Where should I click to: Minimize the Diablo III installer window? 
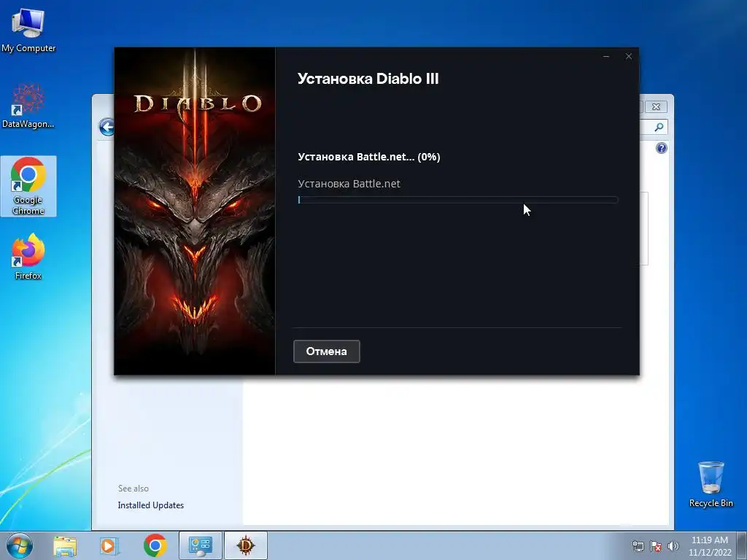click(606, 56)
